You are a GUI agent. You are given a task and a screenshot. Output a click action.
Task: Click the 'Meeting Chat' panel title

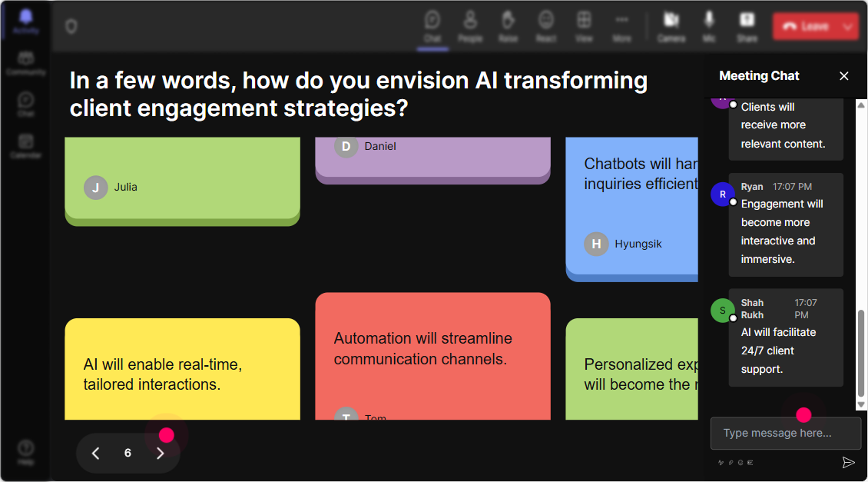[759, 76]
